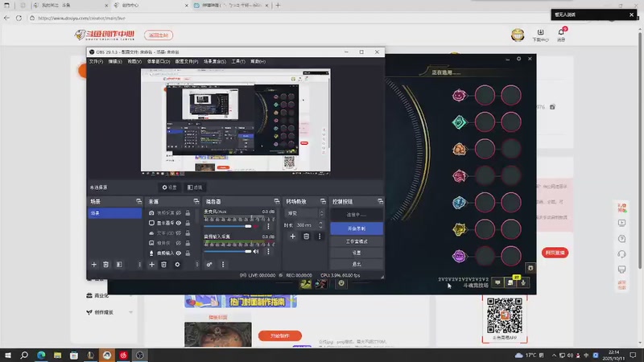Viewport: 644px width, 362px height.
Task: Delete the transition with the trash icon
Action: point(307,237)
